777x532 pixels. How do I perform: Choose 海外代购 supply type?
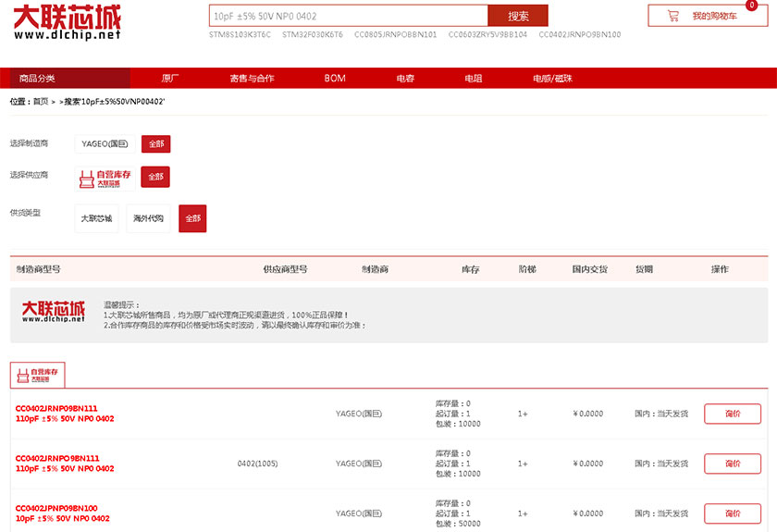tap(148, 218)
